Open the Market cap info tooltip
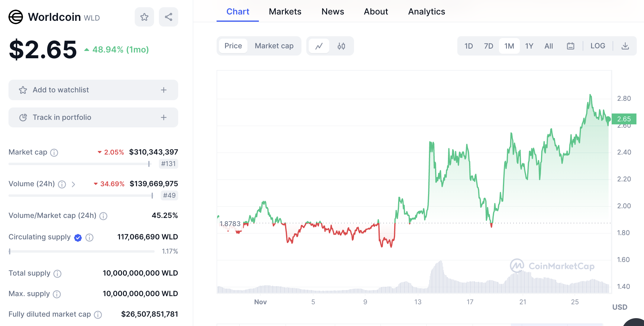This screenshot has height=326, width=644. click(54, 152)
